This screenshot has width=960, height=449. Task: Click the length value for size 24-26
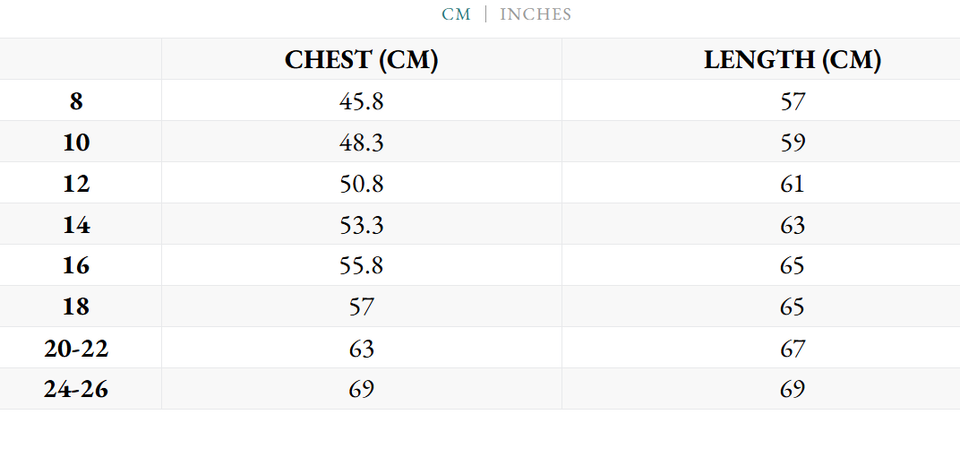[x=792, y=389]
